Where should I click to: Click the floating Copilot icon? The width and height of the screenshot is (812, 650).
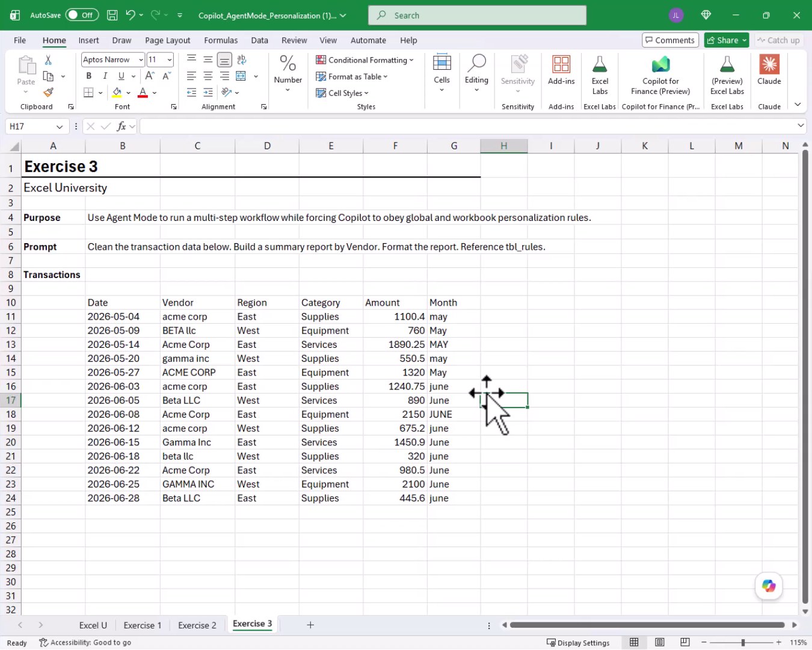coord(769,586)
